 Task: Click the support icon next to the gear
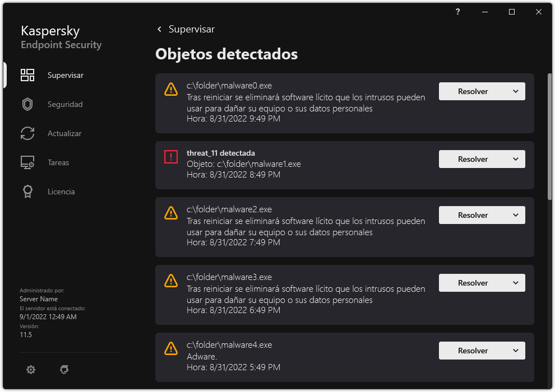(x=64, y=370)
